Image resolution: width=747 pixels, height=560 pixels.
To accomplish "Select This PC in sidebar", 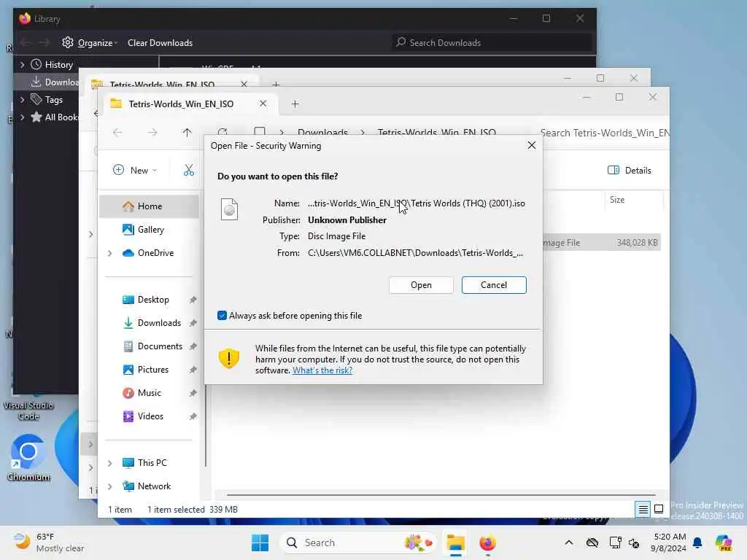I will [x=152, y=463].
